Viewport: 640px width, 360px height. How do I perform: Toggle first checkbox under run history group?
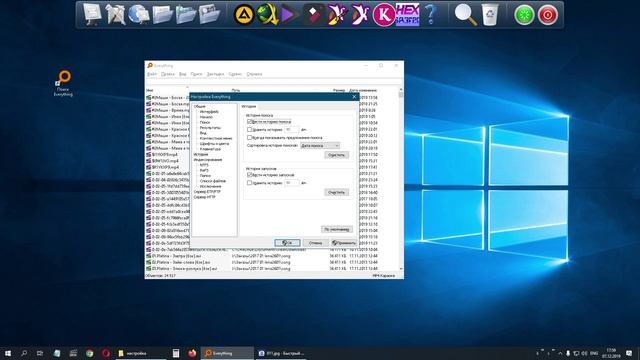pyautogui.click(x=249, y=175)
